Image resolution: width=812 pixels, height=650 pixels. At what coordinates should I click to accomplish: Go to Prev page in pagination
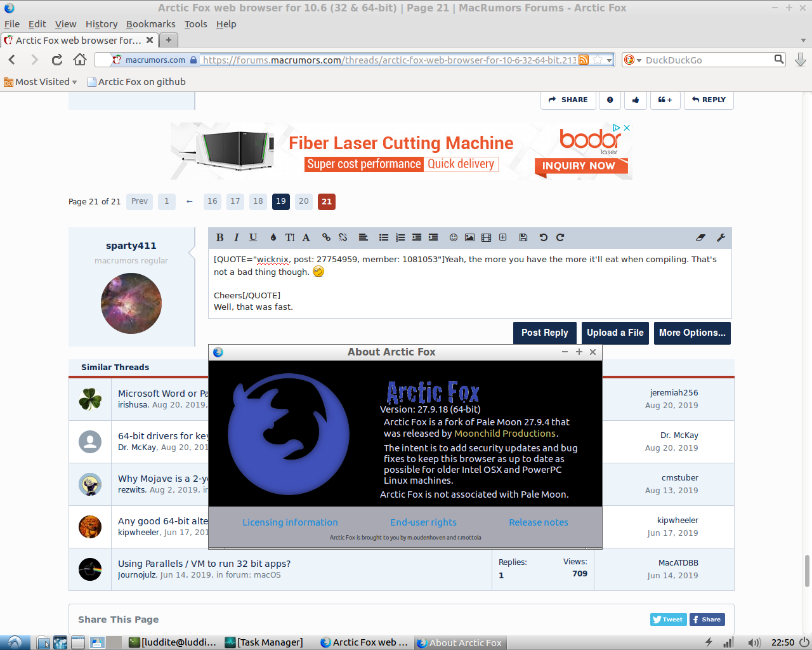coord(140,201)
